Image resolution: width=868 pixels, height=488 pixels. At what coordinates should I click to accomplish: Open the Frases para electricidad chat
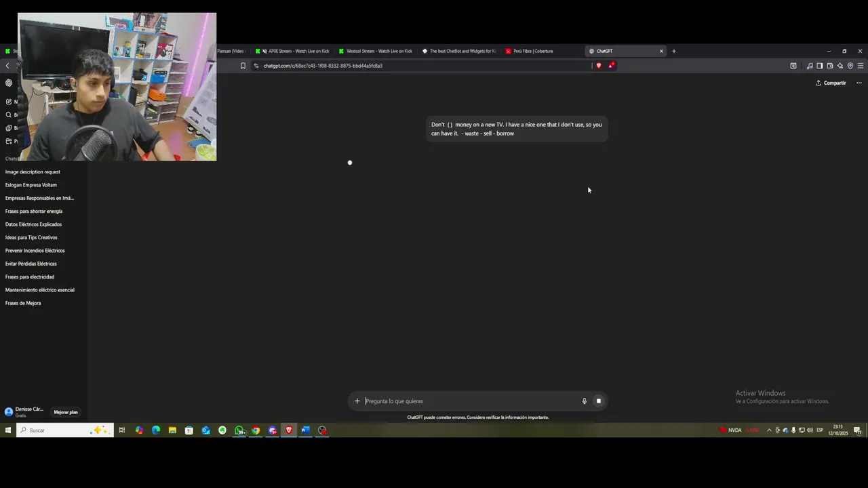(30, 277)
